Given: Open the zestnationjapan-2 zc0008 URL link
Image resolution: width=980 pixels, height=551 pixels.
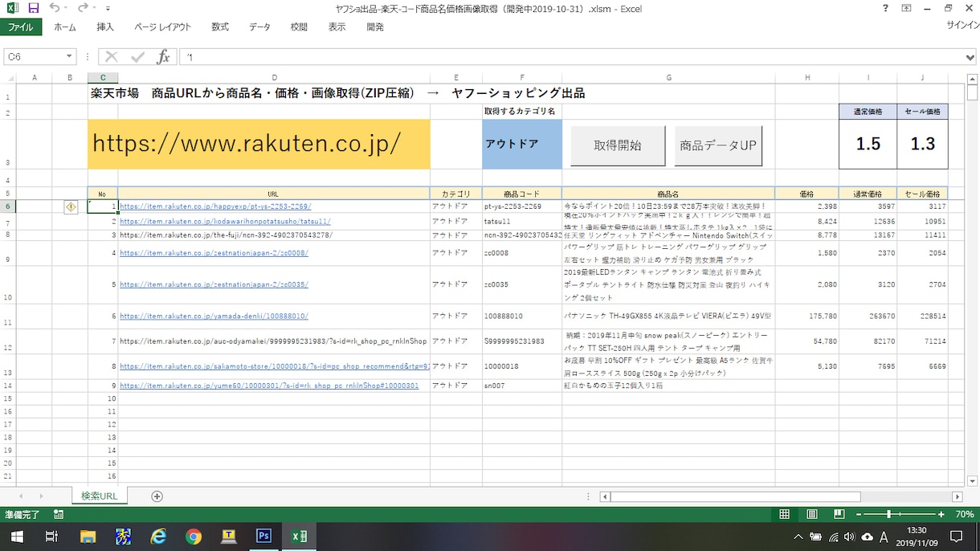Looking at the screenshot, I should (x=214, y=253).
